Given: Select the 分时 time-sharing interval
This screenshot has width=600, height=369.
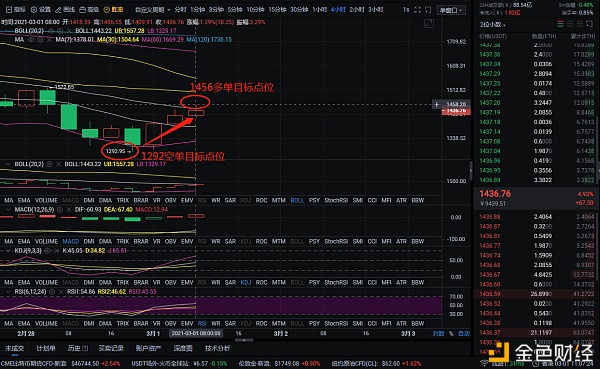Looking at the screenshot, I should click(180, 10).
